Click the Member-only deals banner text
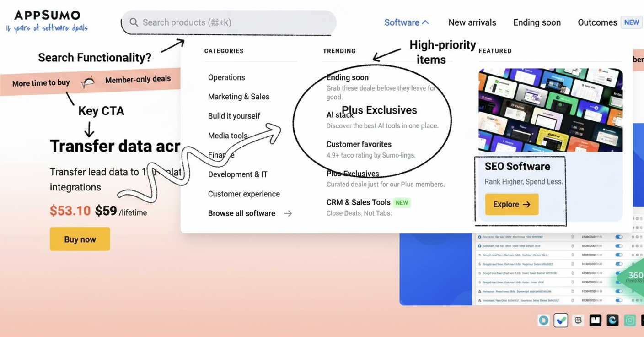This screenshot has width=644, height=337. (x=138, y=80)
